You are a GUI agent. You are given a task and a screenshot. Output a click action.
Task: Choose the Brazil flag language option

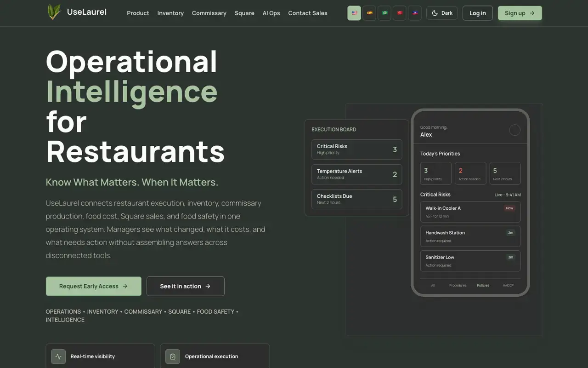384,13
